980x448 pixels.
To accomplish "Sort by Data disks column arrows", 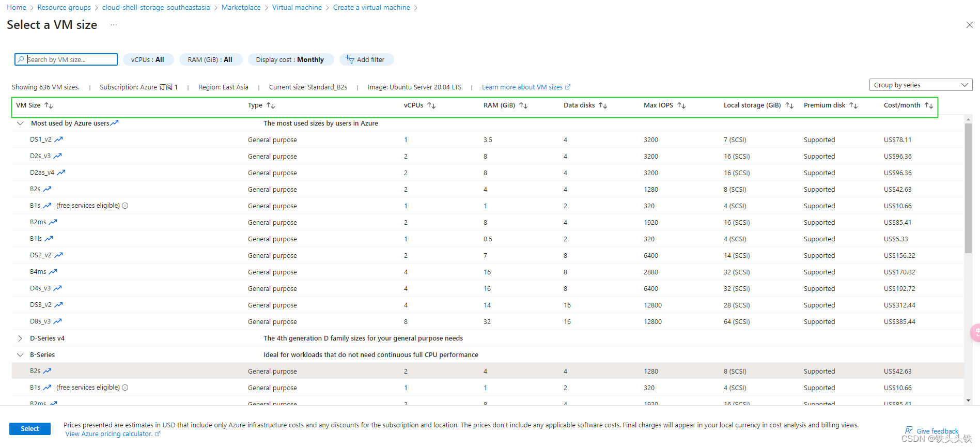I will [603, 105].
